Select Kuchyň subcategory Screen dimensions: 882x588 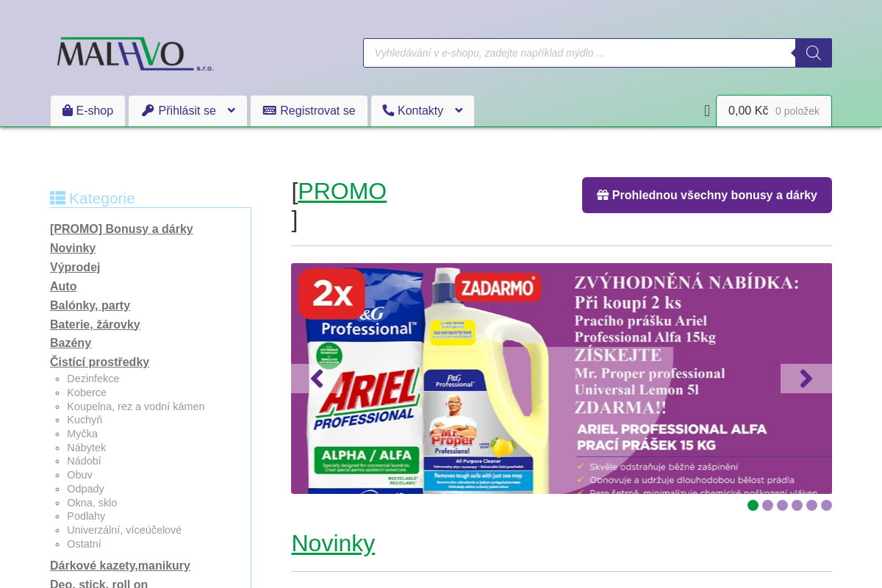[x=85, y=420]
